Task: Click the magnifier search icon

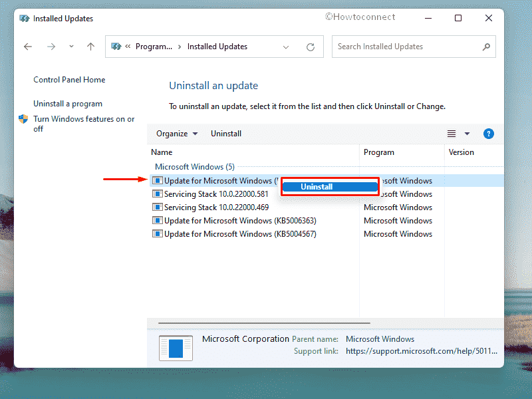Action: 486,47
